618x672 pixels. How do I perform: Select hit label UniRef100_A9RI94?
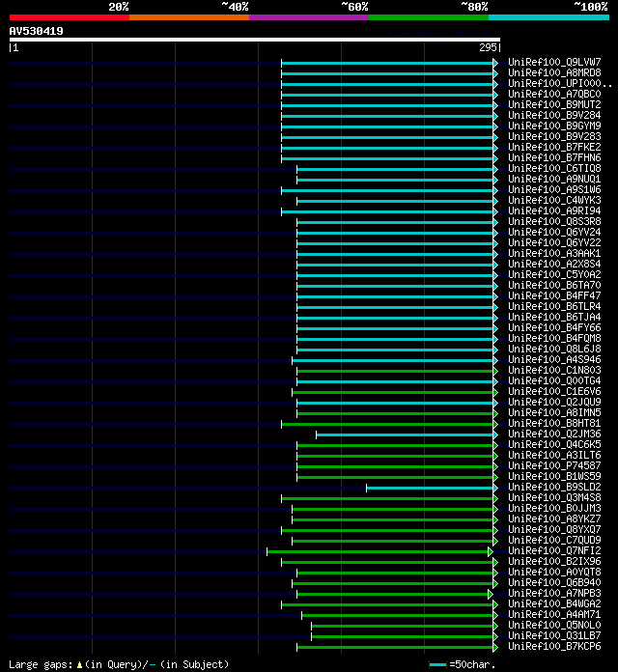coord(554,210)
